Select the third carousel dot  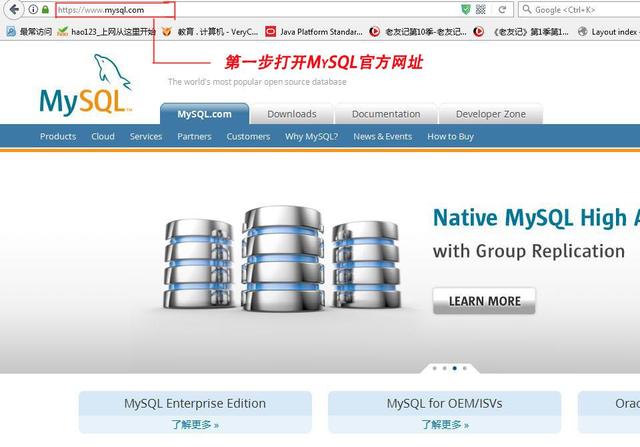[455, 368]
